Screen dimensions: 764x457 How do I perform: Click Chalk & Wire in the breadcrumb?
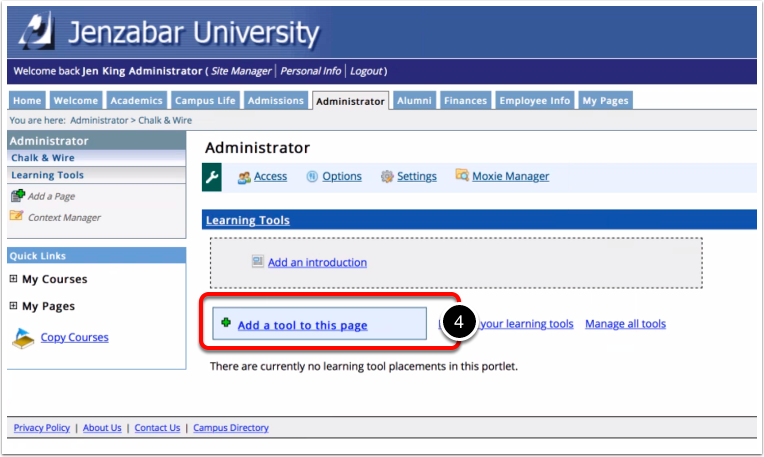point(165,120)
